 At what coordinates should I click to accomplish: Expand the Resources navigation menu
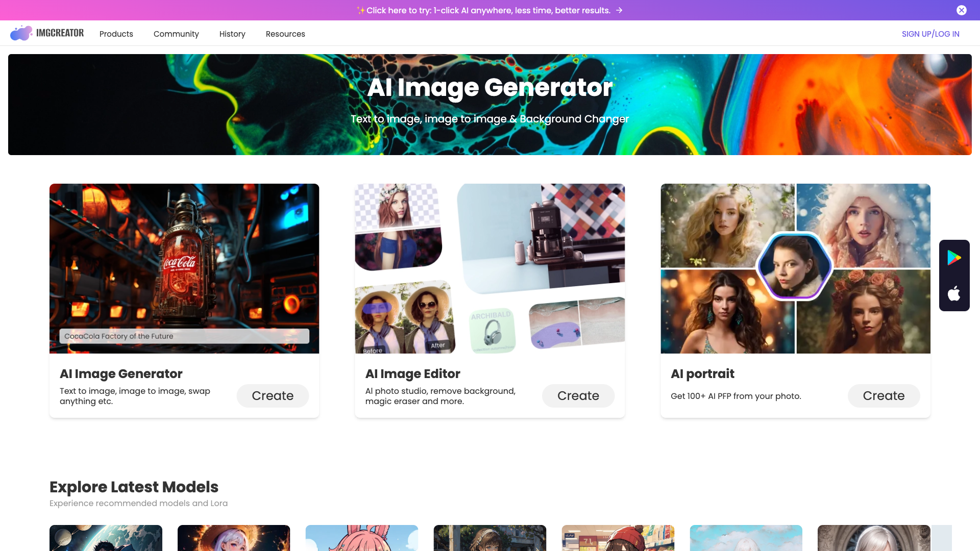pyautogui.click(x=285, y=34)
